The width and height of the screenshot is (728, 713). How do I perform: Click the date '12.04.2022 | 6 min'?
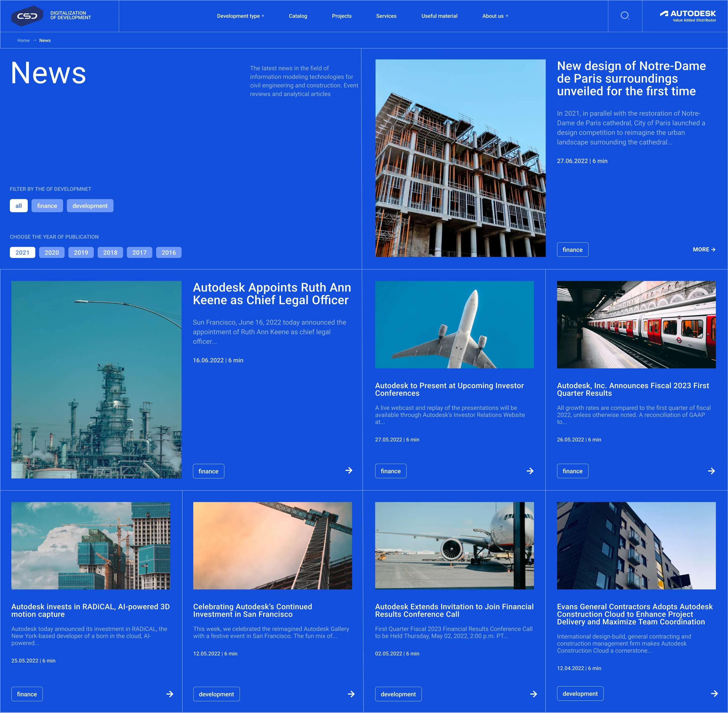tap(579, 668)
